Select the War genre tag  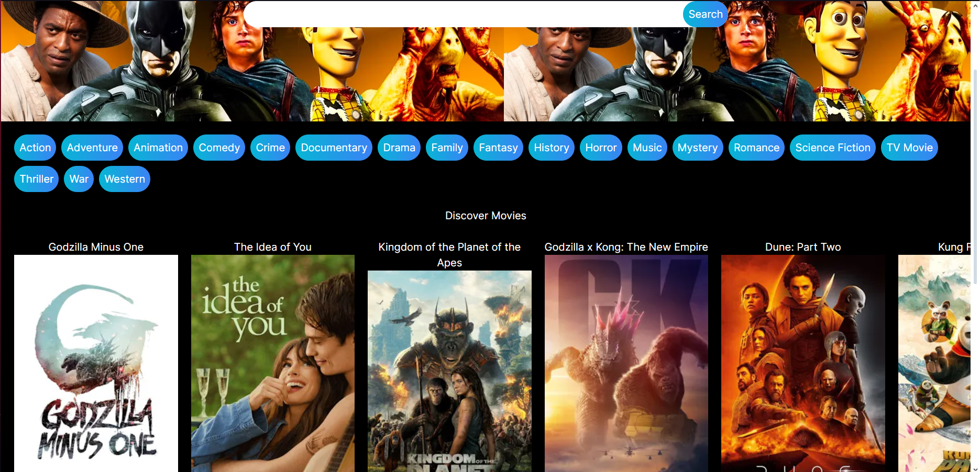click(79, 179)
